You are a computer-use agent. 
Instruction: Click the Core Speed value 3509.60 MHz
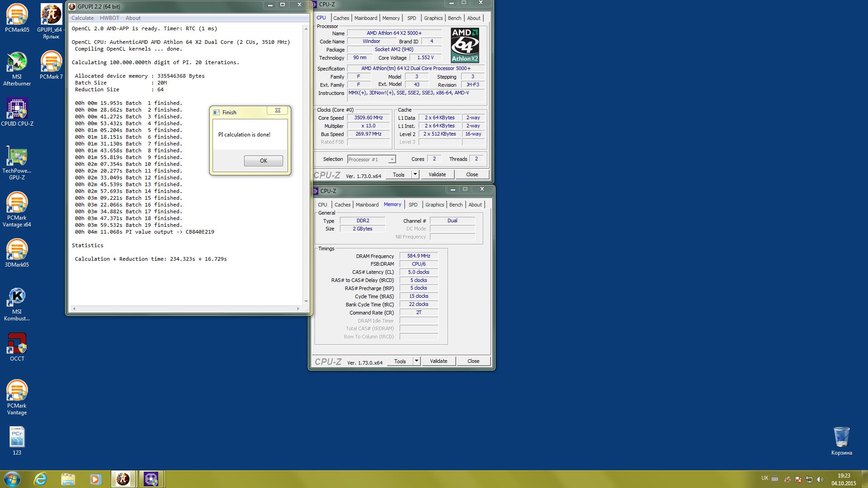coord(368,117)
